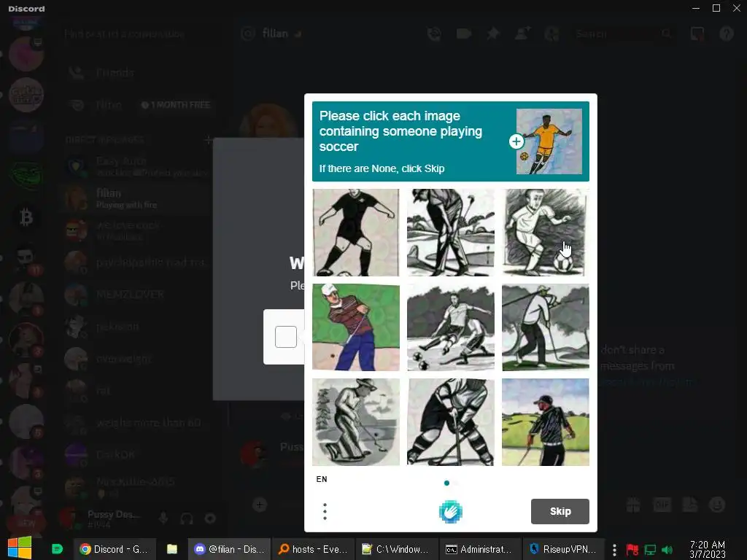
Task: Select the colored golfer on green background
Action: (356, 327)
